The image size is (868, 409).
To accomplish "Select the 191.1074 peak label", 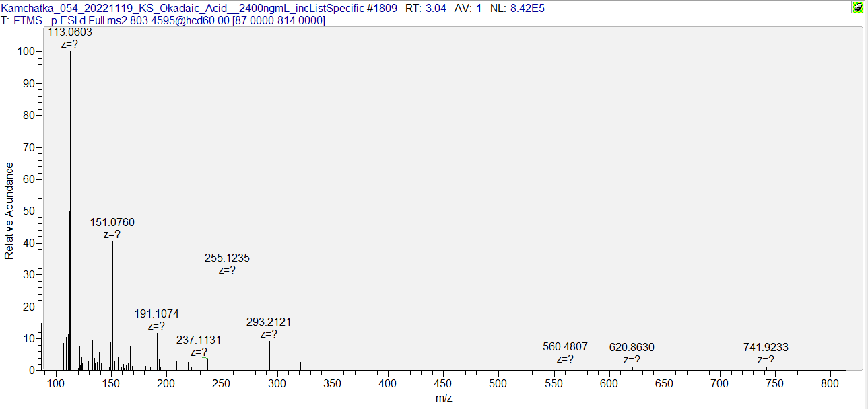I will tap(157, 314).
